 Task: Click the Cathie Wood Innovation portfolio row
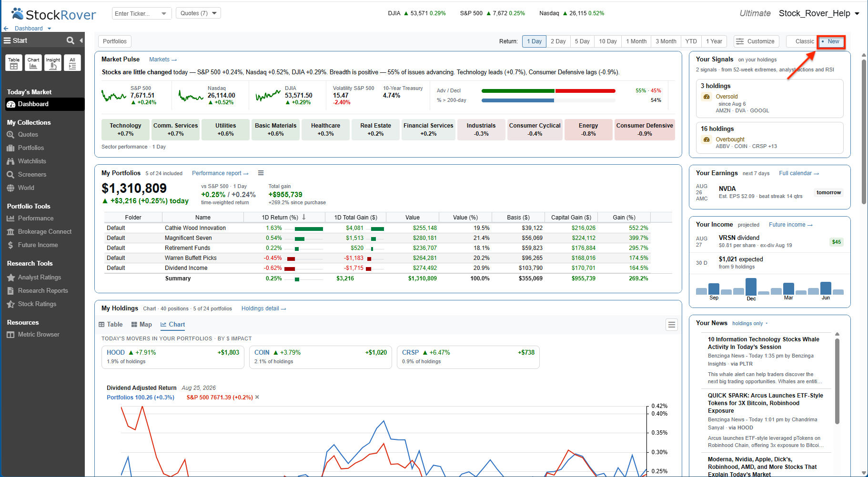pyautogui.click(x=377, y=228)
